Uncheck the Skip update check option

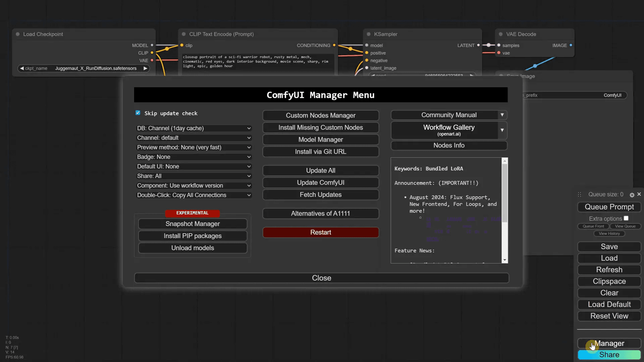pyautogui.click(x=138, y=113)
